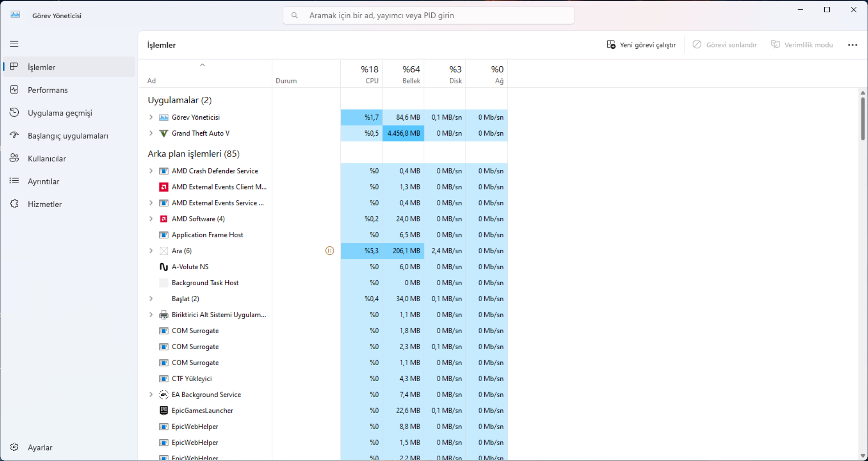Click the Ara process icon
This screenshot has height=461, width=868.
click(164, 251)
